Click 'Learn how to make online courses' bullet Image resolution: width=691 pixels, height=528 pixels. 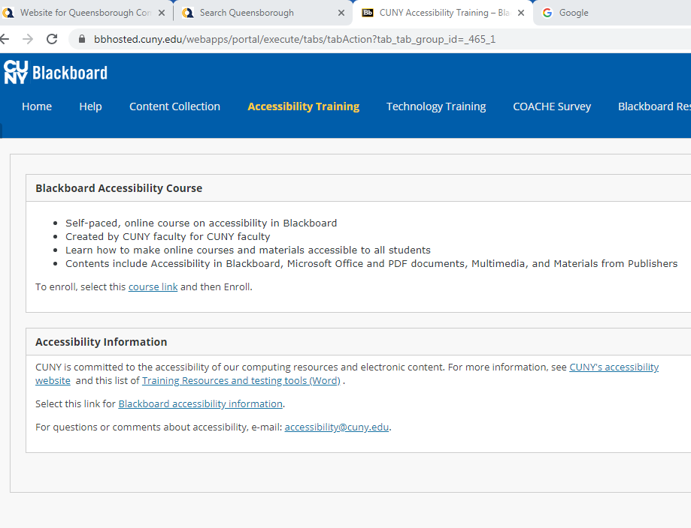tap(248, 250)
